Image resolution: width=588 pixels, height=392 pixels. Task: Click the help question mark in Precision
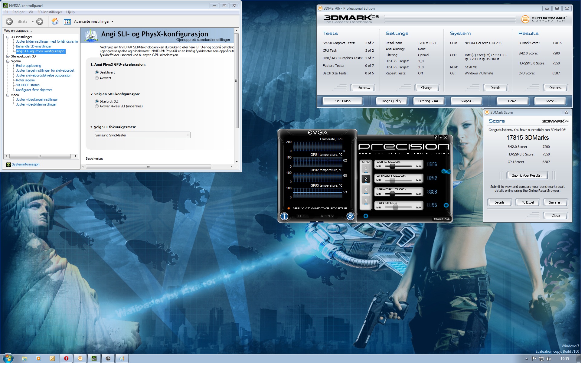coord(436,137)
